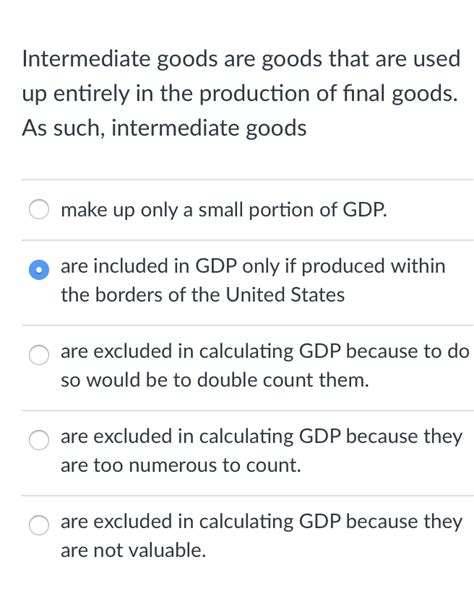Click the line 'up entirely in the production of final goods.'
The image size is (474, 606).
pyautogui.click(x=240, y=94)
